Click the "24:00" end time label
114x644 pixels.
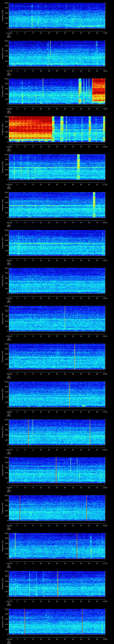(x=105, y=298)
